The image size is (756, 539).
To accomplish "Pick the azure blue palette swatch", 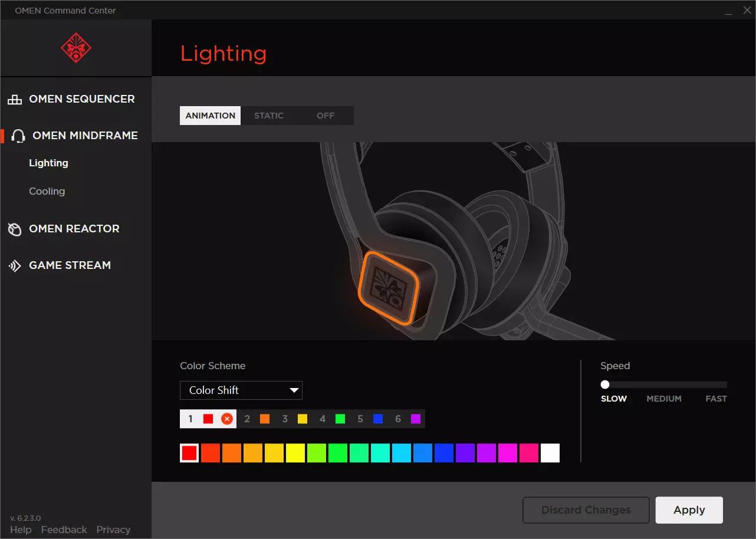I will click(x=423, y=453).
